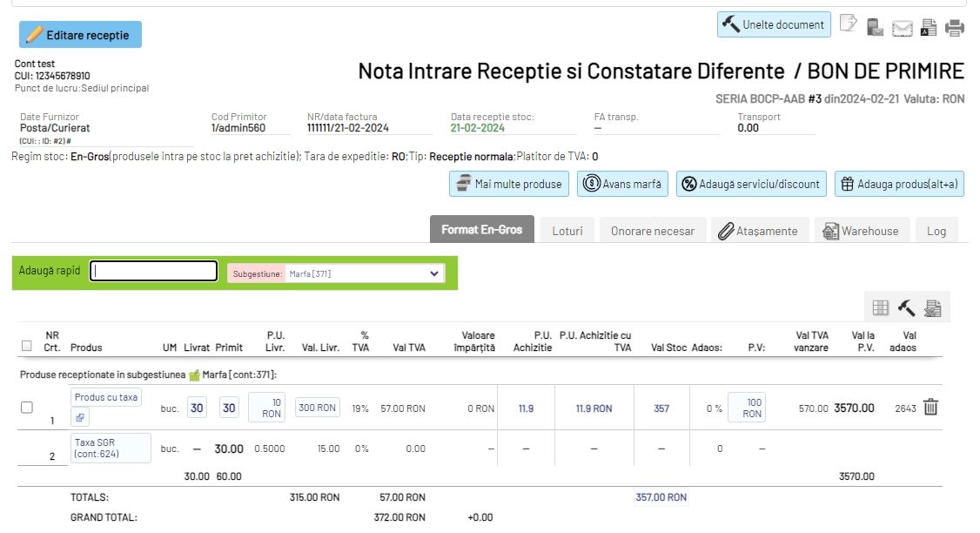Focus the Adaugă rapid input field

coord(154,272)
